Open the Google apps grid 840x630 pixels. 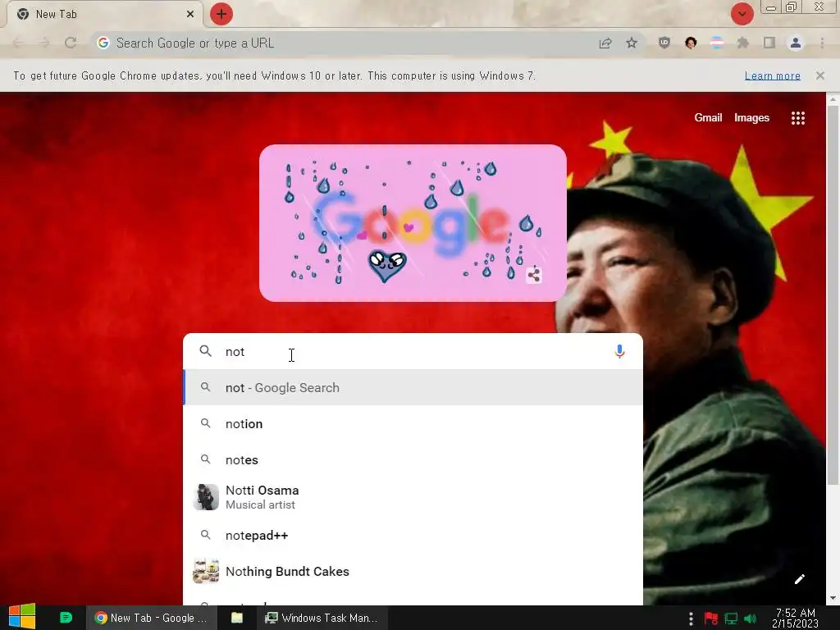click(x=797, y=118)
